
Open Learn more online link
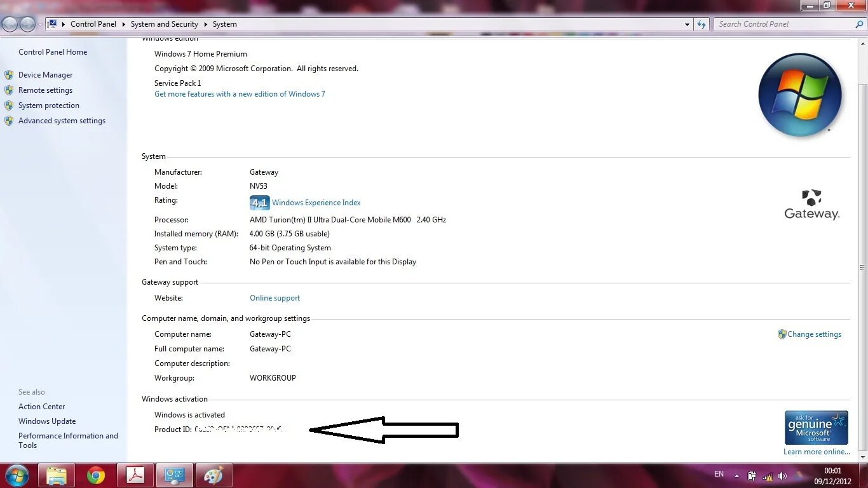(817, 452)
